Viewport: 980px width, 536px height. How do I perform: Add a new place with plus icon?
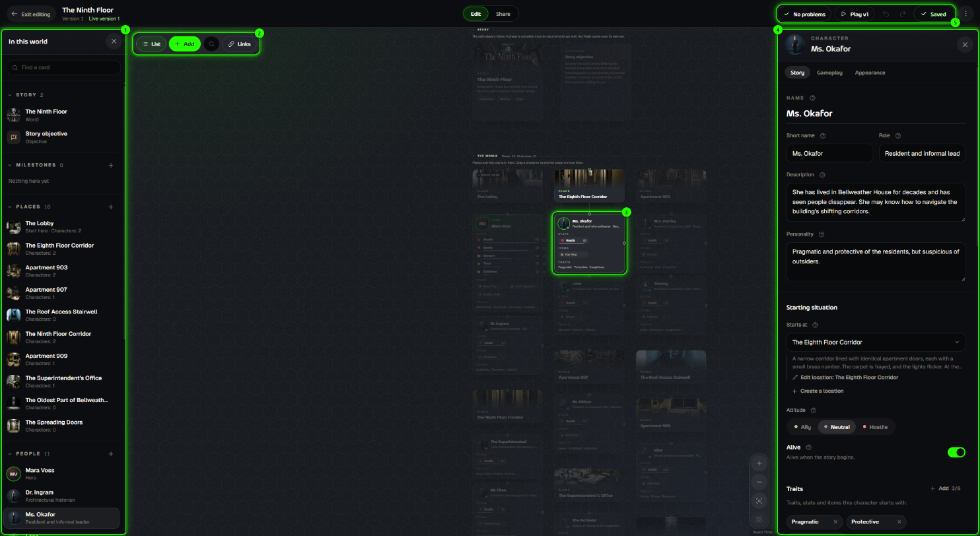click(x=111, y=207)
